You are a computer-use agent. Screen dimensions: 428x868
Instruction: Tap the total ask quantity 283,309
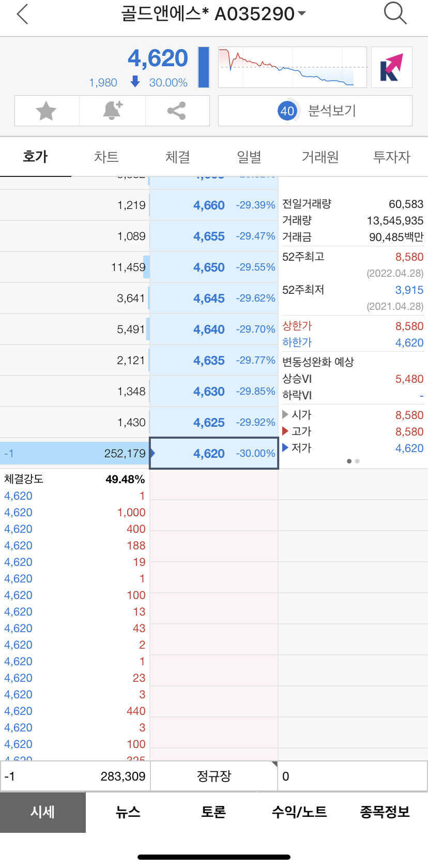click(123, 776)
